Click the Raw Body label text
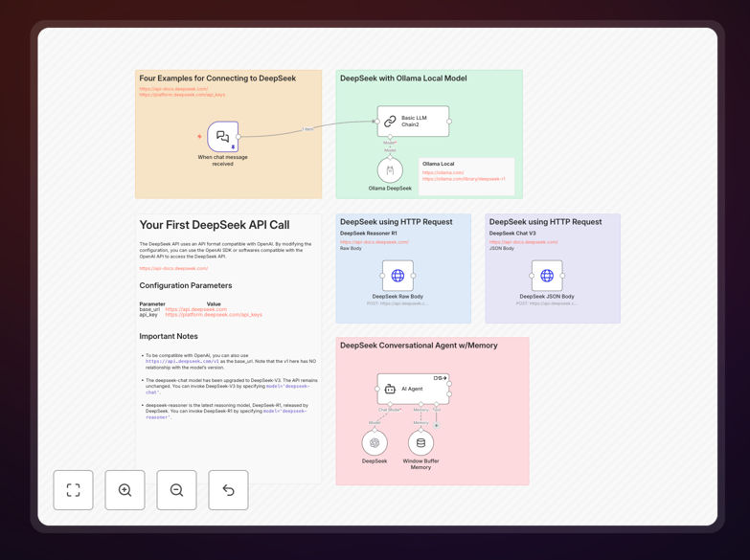 click(x=351, y=248)
